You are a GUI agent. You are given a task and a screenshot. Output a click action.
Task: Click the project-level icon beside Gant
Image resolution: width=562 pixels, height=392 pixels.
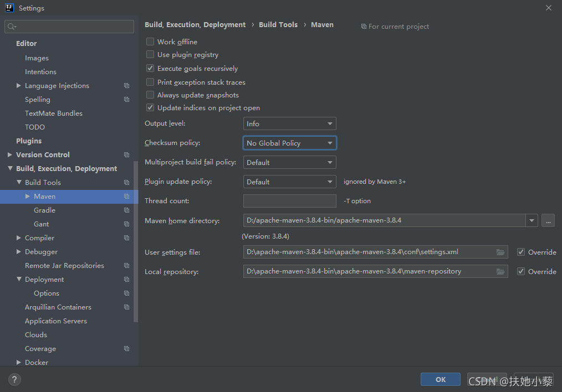coord(126,224)
